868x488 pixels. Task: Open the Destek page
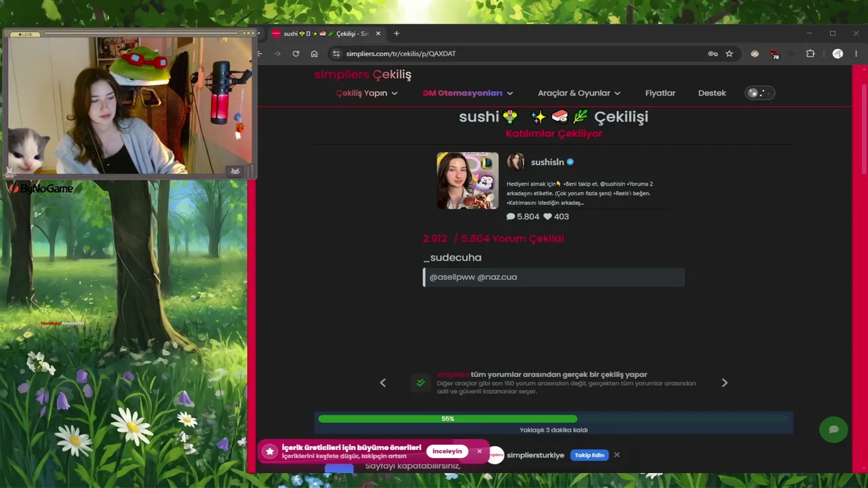(x=712, y=93)
